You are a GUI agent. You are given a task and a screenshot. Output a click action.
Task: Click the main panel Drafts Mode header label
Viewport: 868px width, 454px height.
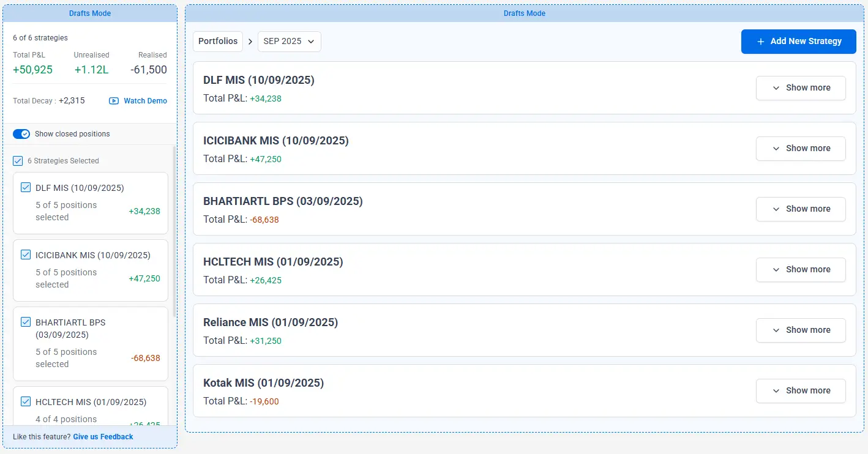click(x=525, y=13)
